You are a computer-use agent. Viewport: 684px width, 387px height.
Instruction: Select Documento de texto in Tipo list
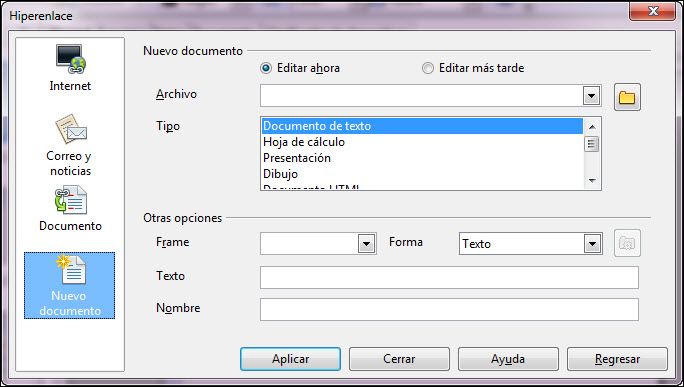422,126
